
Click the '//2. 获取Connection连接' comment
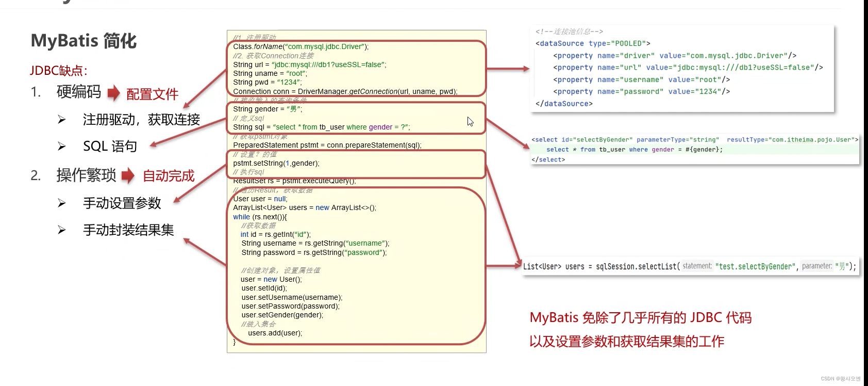[x=273, y=56]
